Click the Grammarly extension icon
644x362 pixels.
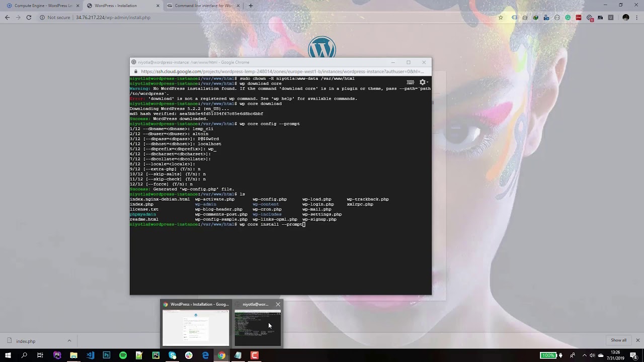coord(568,18)
